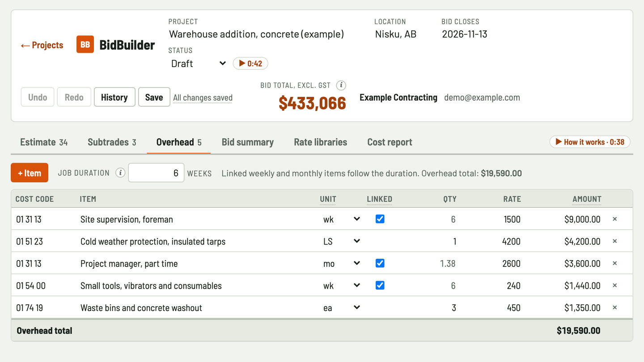644x362 pixels.
Task: Show the job duration info icon
Action: [x=120, y=173]
